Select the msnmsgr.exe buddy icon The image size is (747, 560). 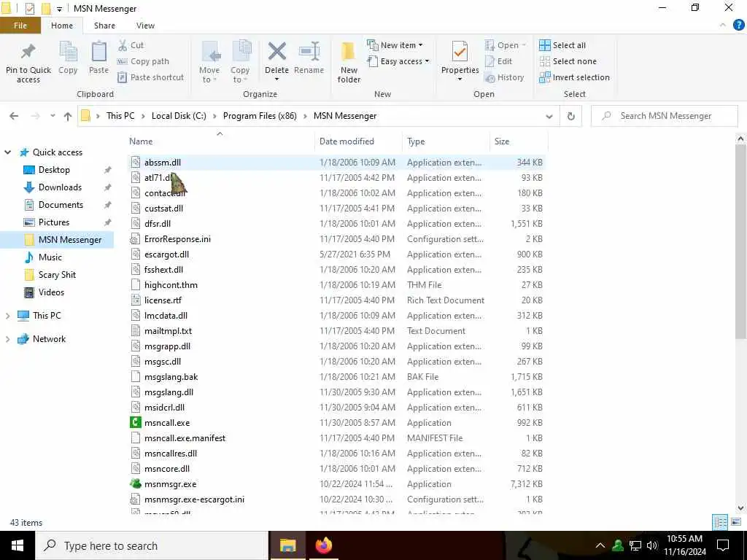tap(136, 484)
